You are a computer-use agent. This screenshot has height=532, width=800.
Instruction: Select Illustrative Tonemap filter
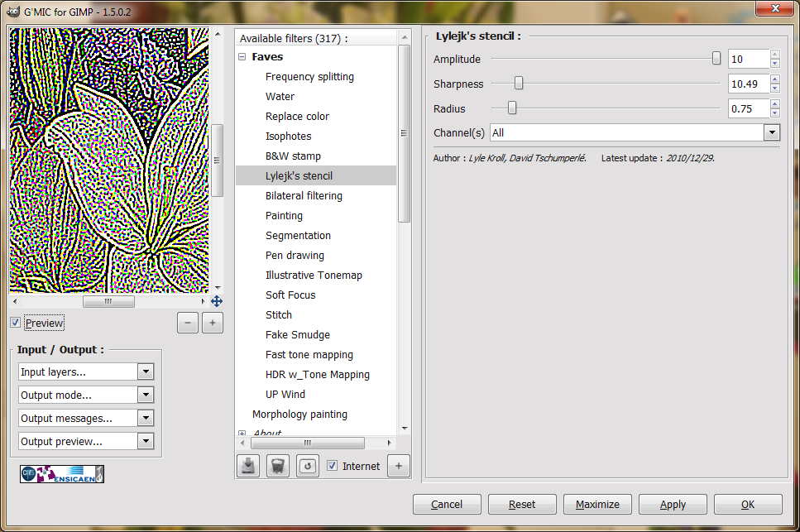(314, 276)
